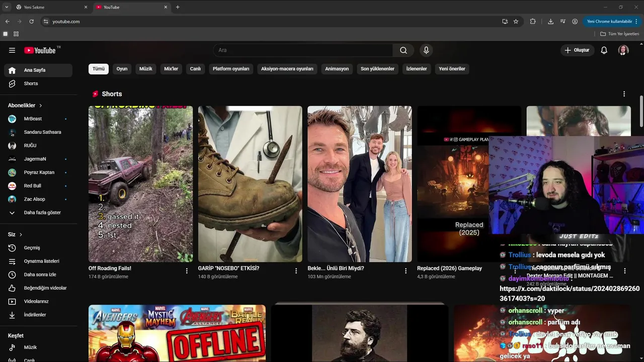The width and height of the screenshot is (644, 362).
Task: Open the boot with nail Shorts thumbnail
Action: [x=250, y=184]
